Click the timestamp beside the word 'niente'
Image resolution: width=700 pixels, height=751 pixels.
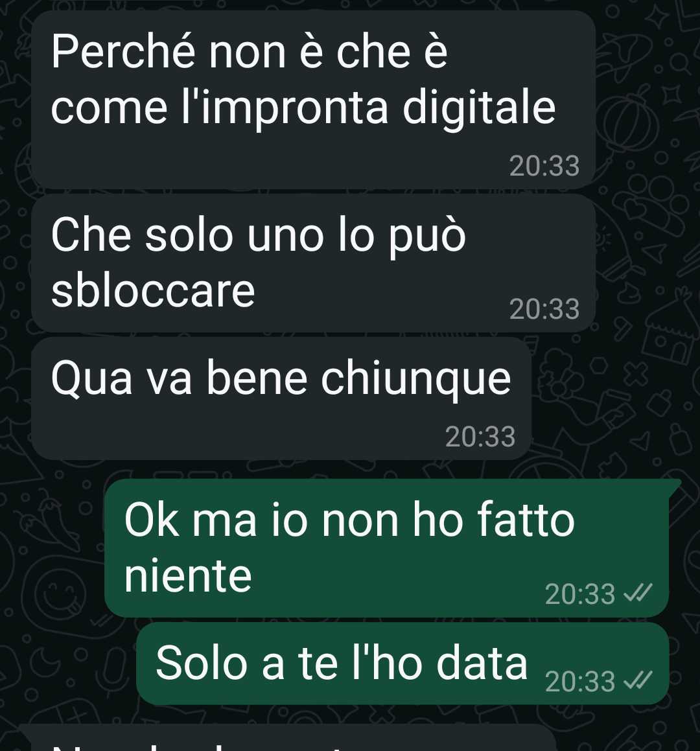(x=579, y=594)
